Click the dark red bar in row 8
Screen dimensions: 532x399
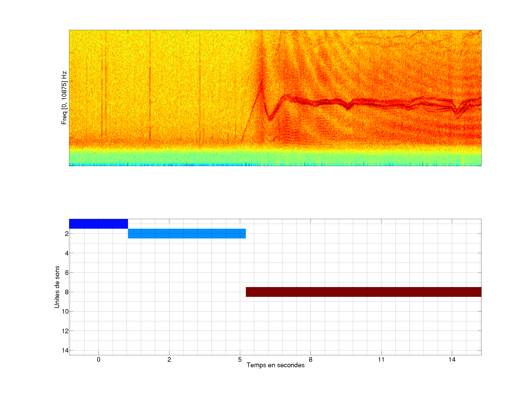coord(363,292)
